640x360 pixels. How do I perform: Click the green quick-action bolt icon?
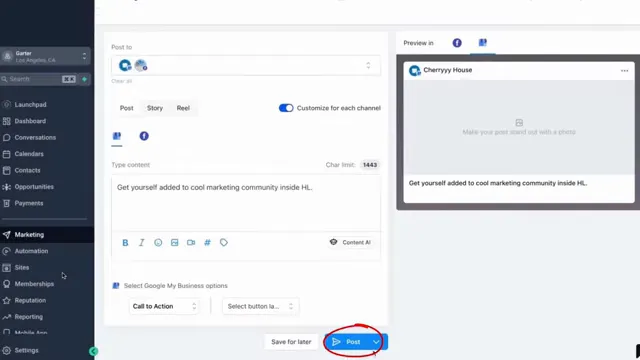[84, 79]
